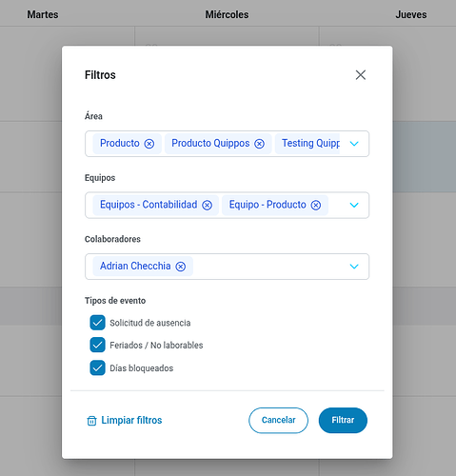
Task: Click trash icon beside Limpiar filtros
Action: pyautogui.click(x=91, y=421)
